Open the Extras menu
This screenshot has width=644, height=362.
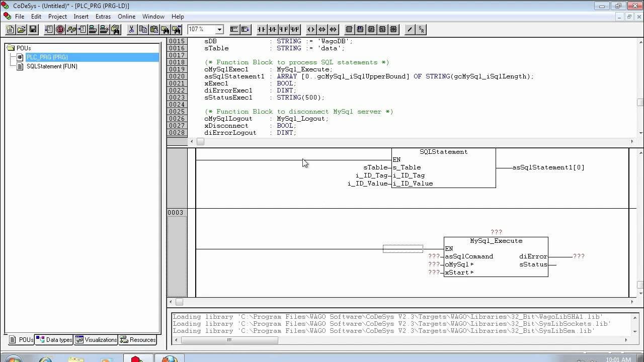tap(103, 17)
